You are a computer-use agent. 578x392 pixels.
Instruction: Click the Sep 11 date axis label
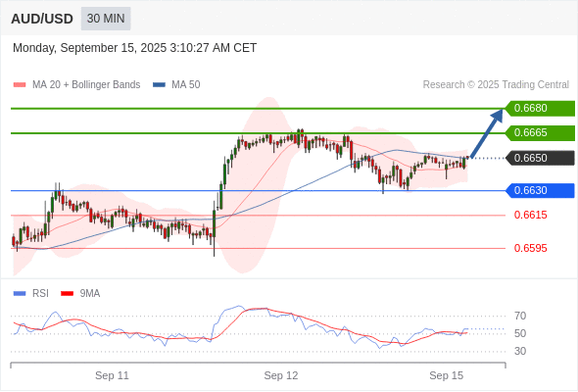[112, 375]
